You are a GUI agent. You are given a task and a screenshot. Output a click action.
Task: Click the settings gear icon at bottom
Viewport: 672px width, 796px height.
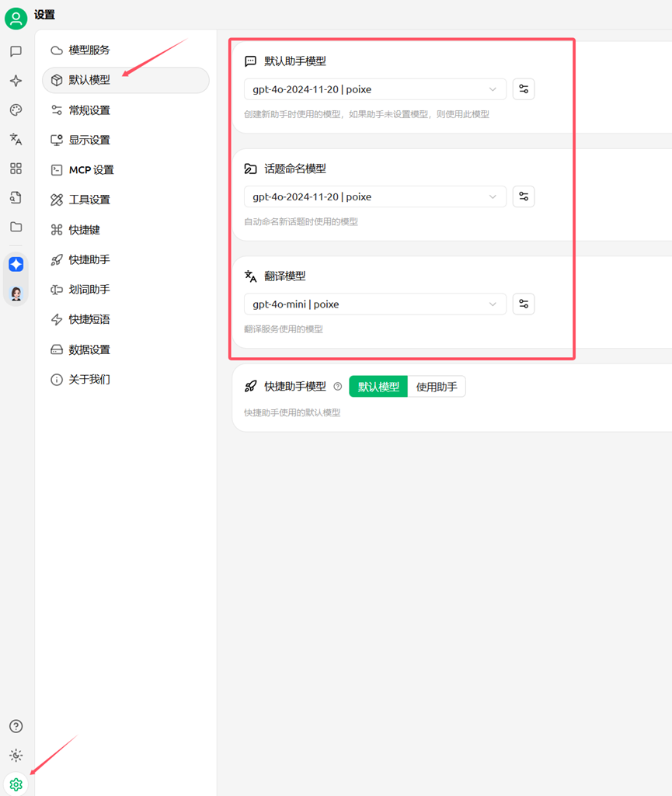(x=16, y=784)
